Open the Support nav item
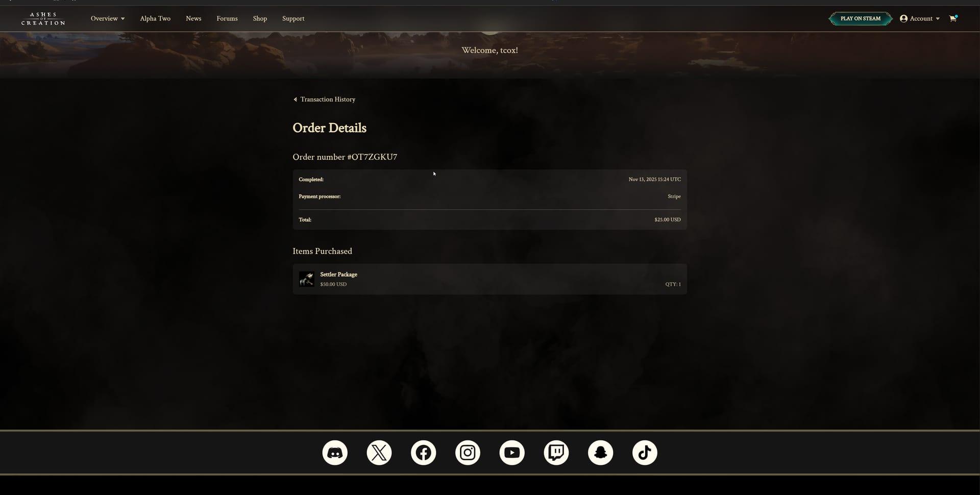 (x=293, y=18)
